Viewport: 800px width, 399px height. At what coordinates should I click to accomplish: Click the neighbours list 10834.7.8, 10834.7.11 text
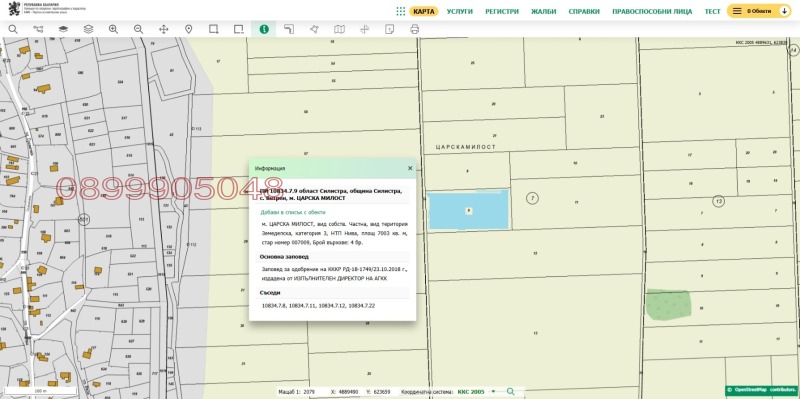point(318,306)
